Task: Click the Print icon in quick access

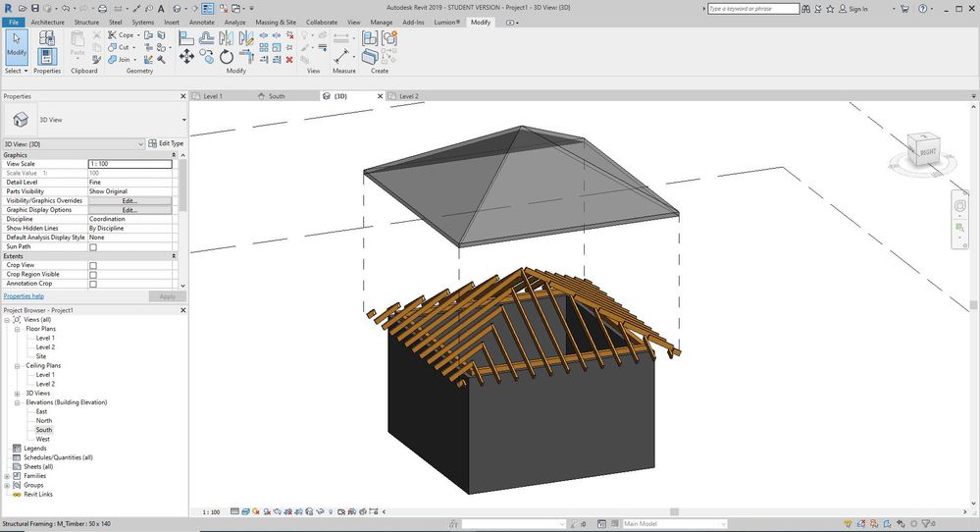Action: (102, 8)
